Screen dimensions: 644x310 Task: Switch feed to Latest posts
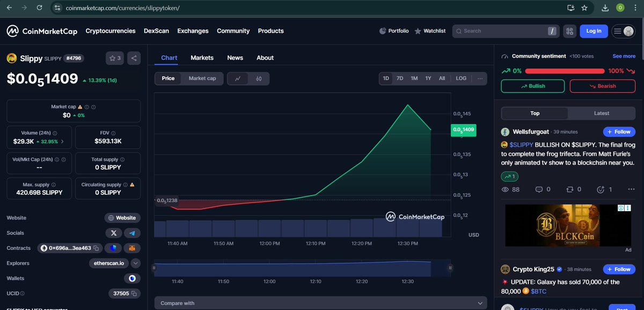click(x=602, y=113)
